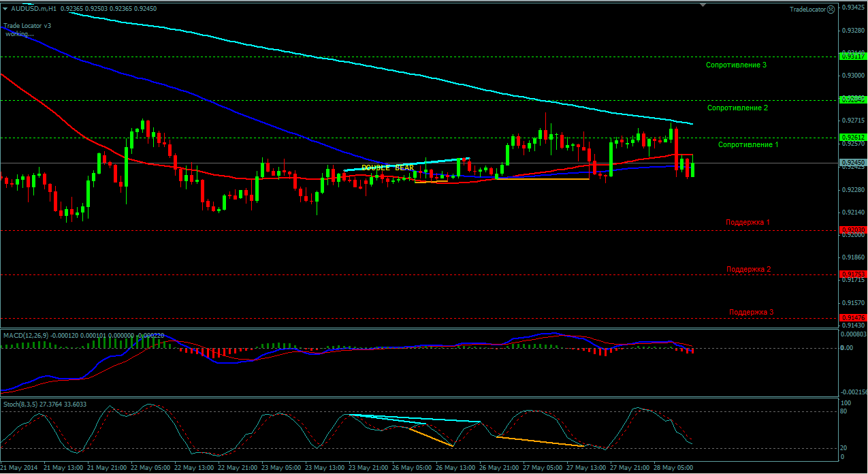Click the 0.92450 current price tag

coord(853,163)
